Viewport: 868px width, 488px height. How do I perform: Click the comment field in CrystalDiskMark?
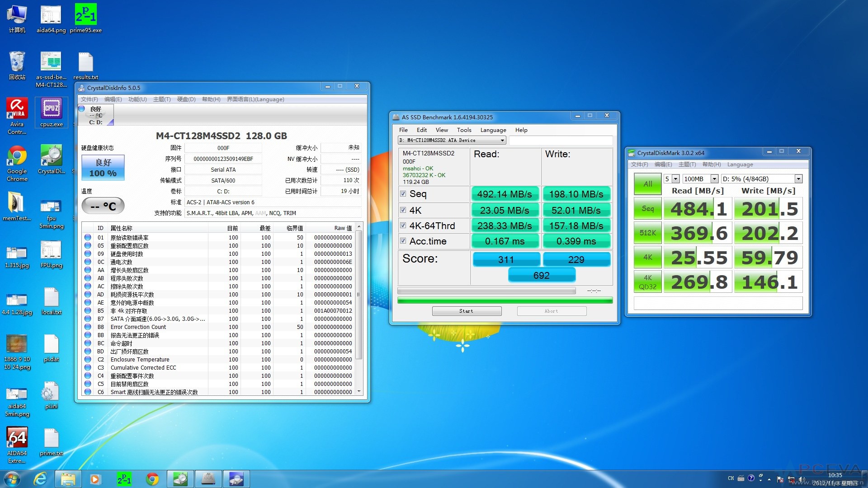tap(718, 303)
